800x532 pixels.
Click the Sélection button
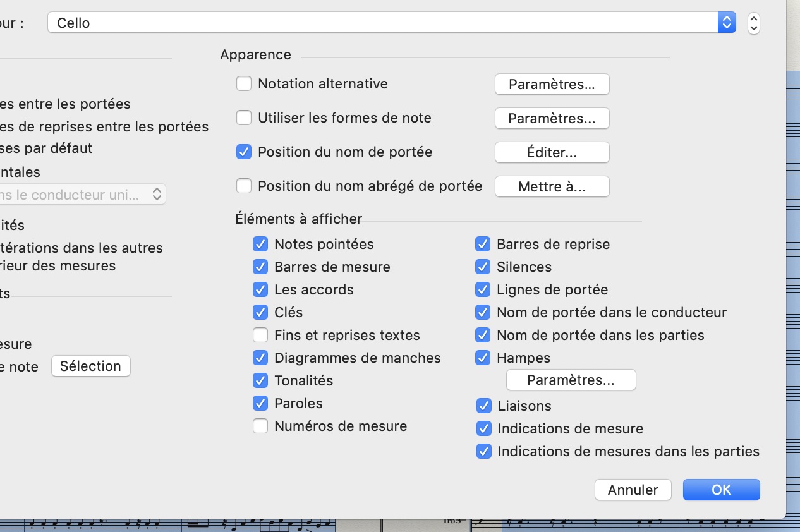90,366
